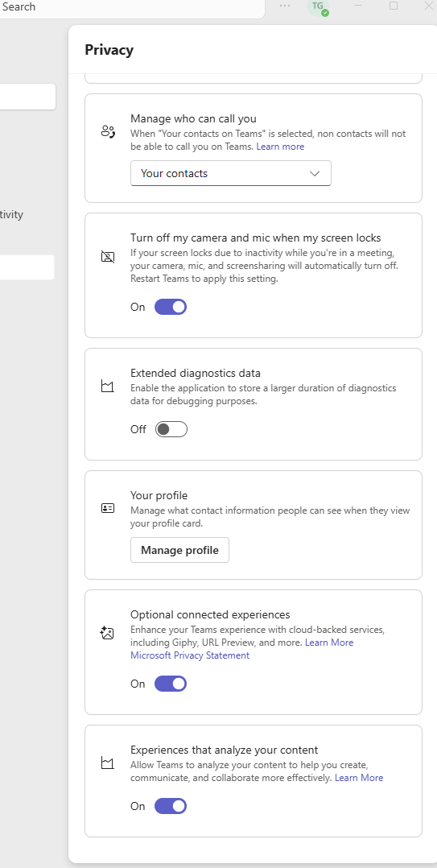Disable Experiences that analyze your content toggle
The width and height of the screenshot is (437, 868).
point(171,806)
